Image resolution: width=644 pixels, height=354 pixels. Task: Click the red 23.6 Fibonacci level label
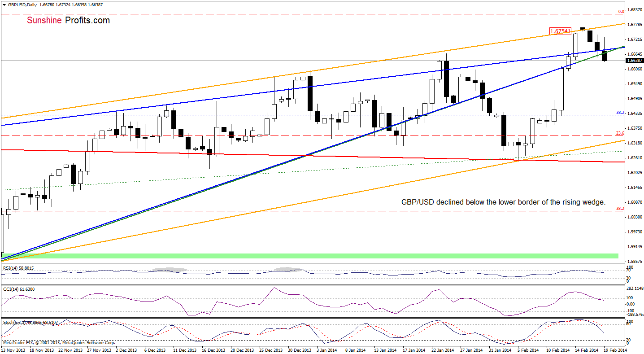click(621, 133)
